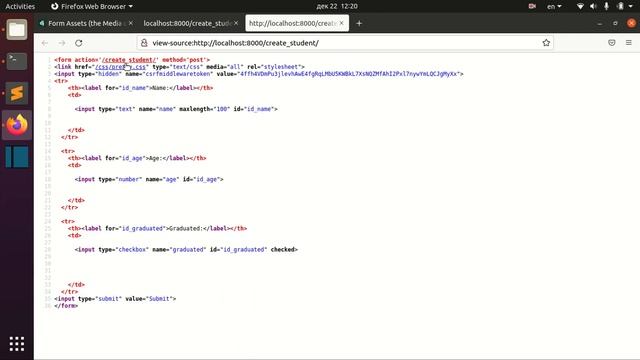Go back one page in Firefox
Image resolution: width=640 pixels, height=360 pixels.
tap(44, 43)
